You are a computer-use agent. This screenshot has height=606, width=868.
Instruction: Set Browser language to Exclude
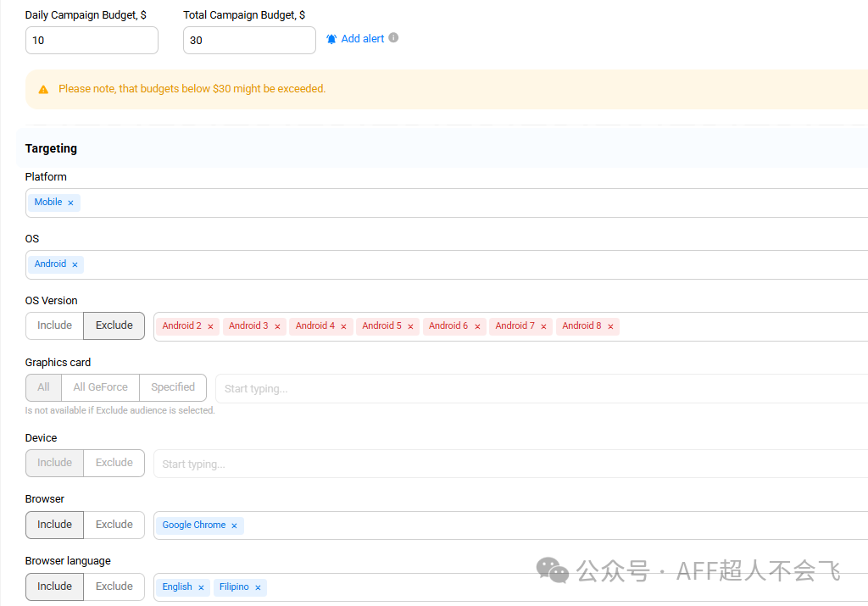pos(114,587)
